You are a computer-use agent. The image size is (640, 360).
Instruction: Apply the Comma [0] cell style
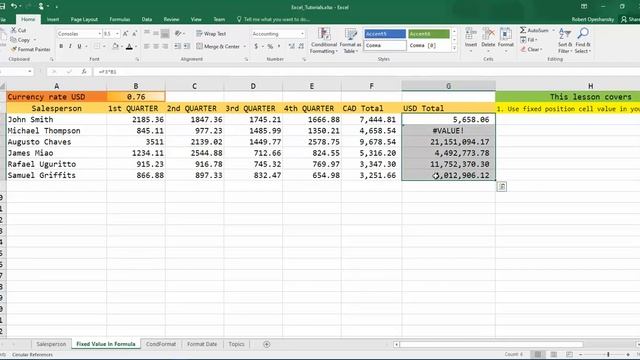pyautogui.click(x=429, y=45)
